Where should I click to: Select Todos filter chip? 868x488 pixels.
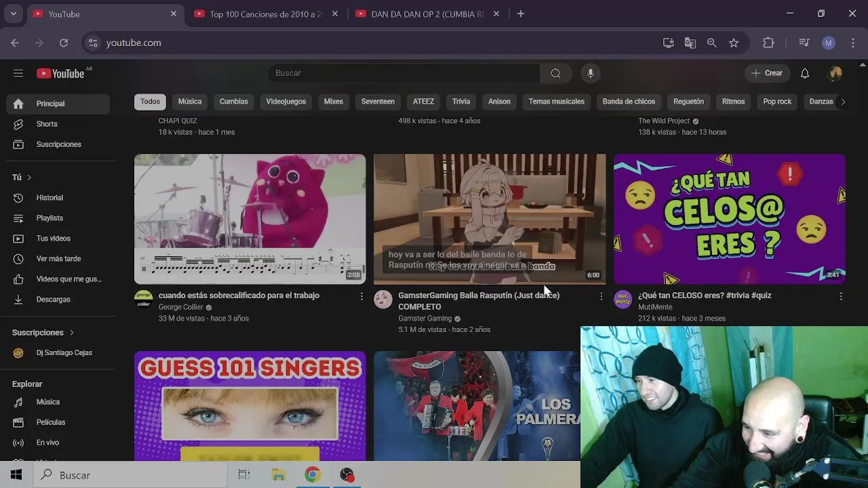tap(150, 102)
